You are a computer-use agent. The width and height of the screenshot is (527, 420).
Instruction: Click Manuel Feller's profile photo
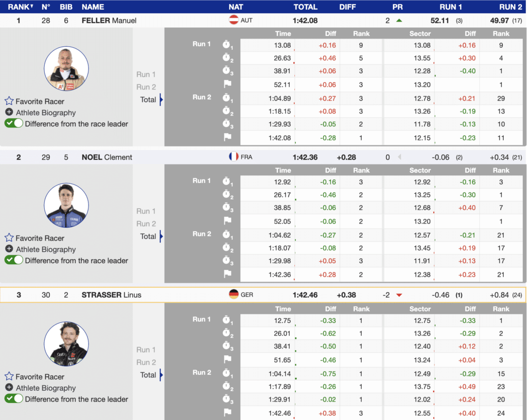(66, 68)
